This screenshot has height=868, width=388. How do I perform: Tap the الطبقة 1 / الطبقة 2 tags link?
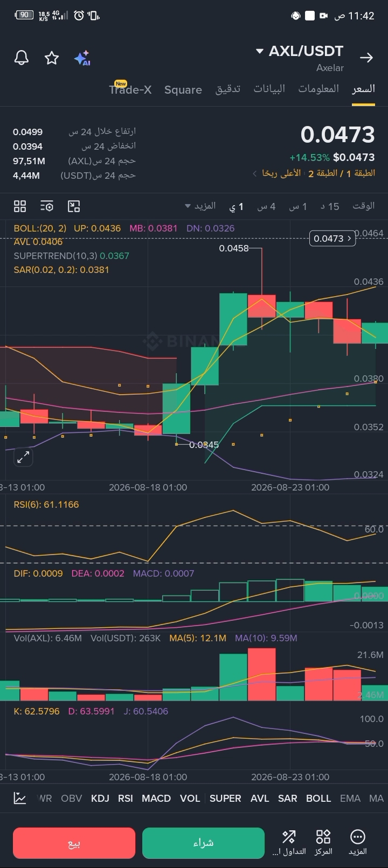coord(342,173)
